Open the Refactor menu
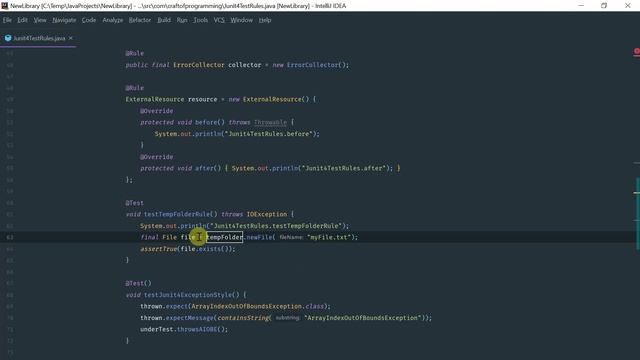 [140, 20]
